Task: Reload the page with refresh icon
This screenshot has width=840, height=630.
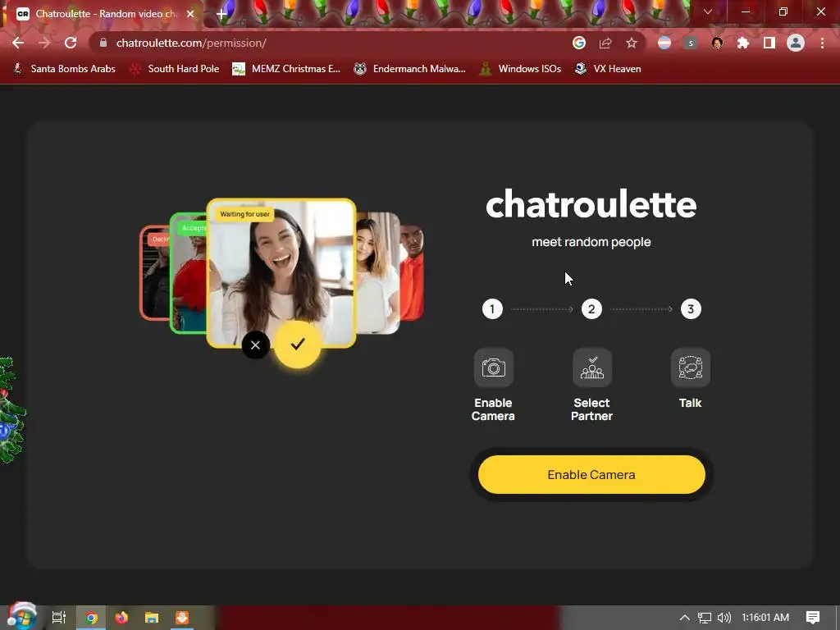Action: [71, 43]
